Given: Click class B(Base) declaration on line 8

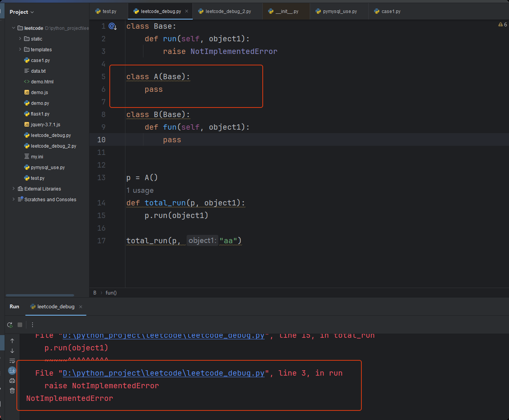Looking at the screenshot, I should (x=158, y=114).
